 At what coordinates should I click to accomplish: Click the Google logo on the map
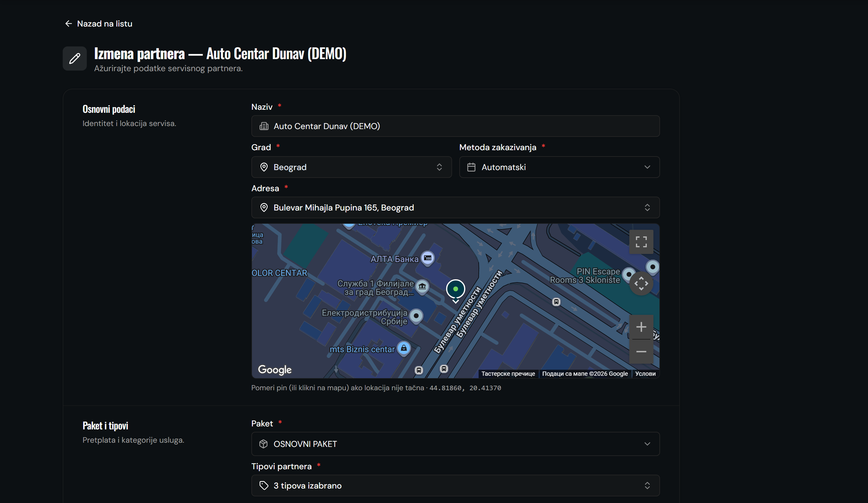(x=275, y=370)
